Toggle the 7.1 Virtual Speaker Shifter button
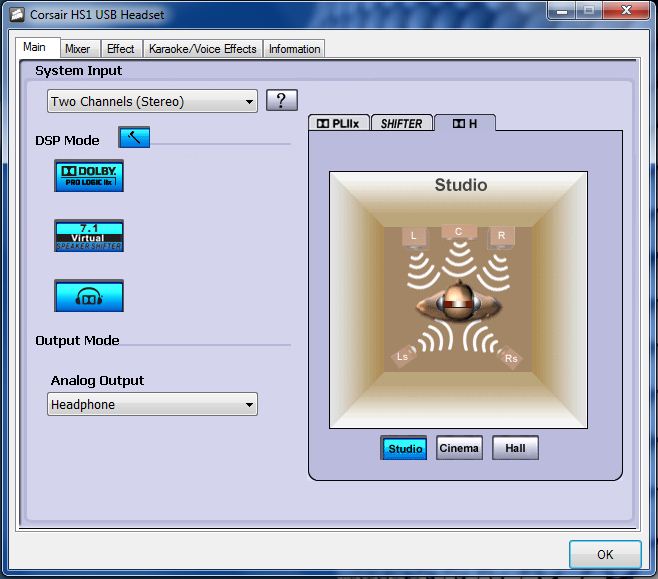 (x=89, y=236)
